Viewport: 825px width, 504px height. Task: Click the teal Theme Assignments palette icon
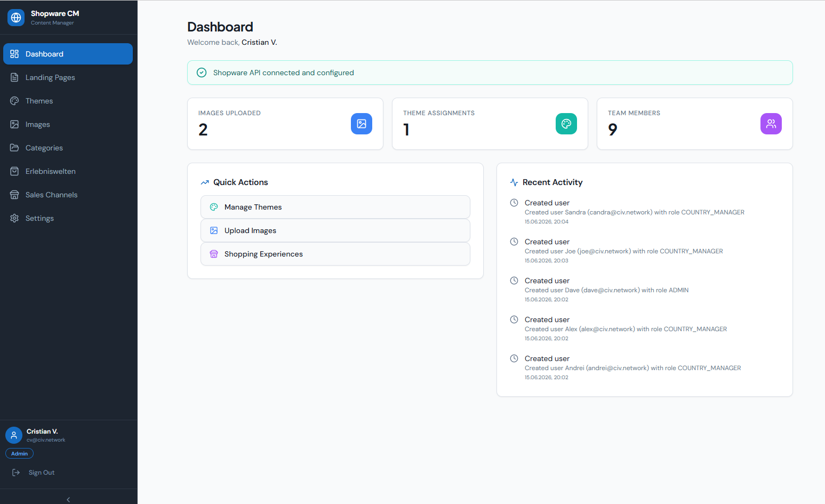click(x=566, y=124)
